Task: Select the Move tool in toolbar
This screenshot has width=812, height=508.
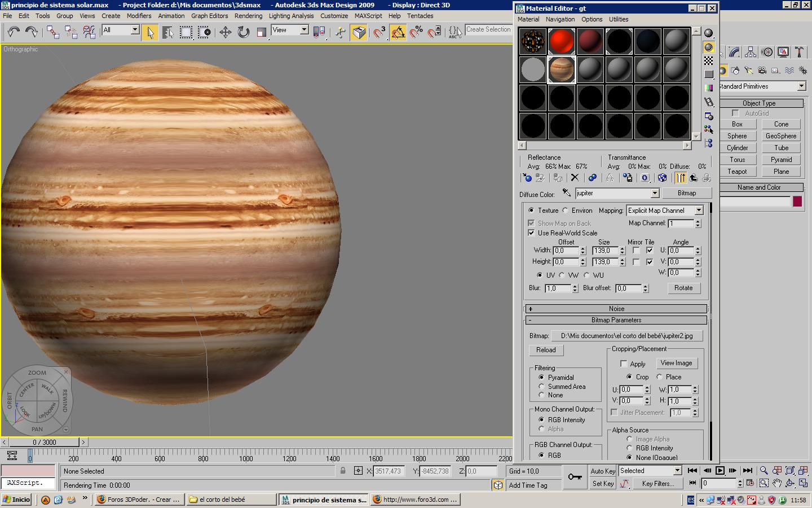Action: pyautogui.click(x=226, y=32)
